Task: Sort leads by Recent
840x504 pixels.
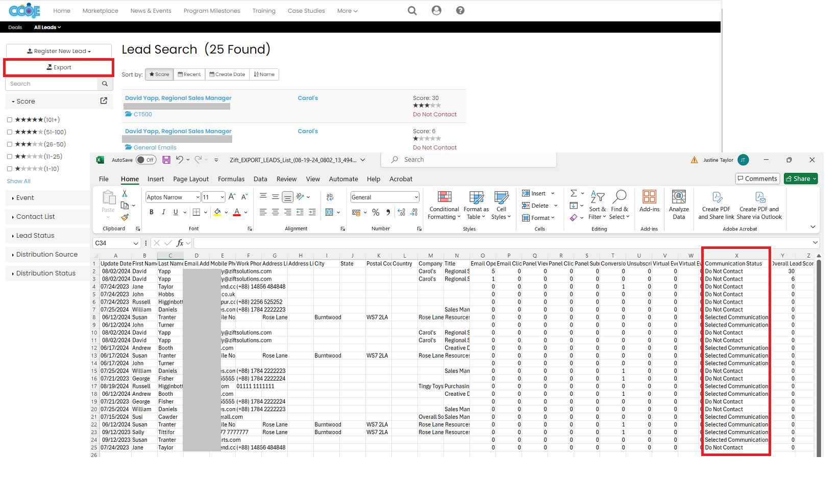Action: [x=189, y=74]
